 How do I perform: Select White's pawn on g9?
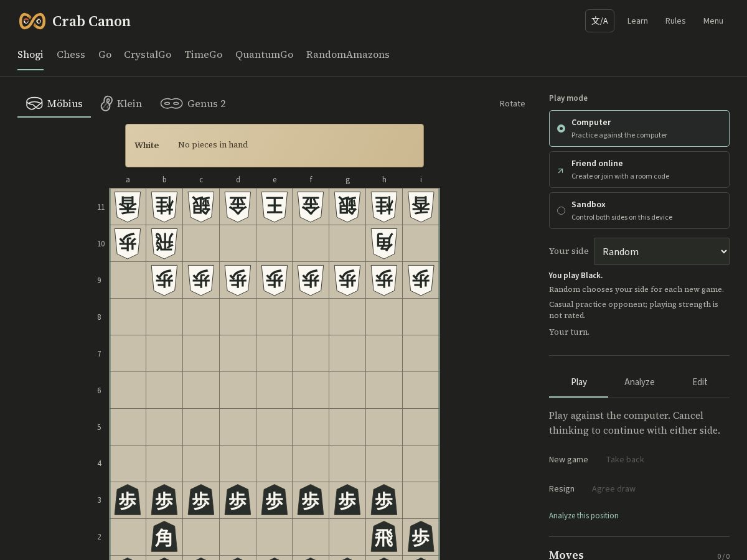[x=347, y=280]
